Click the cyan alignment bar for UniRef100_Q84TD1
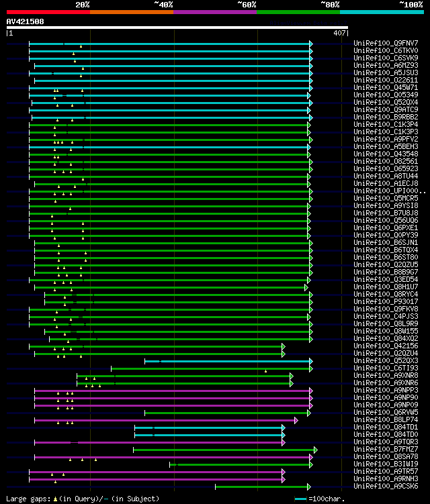Screen dimensions: 430x504 pyautogui.click(x=210, y=428)
